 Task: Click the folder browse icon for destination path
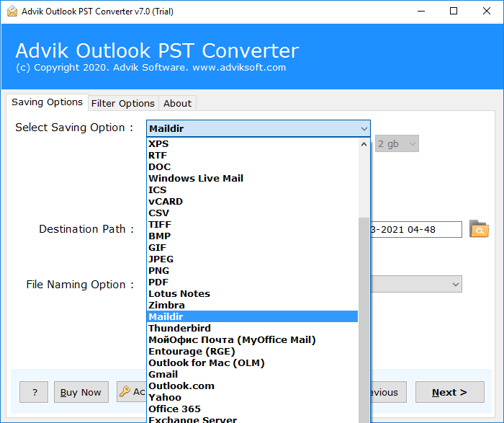click(x=479, y=228)
